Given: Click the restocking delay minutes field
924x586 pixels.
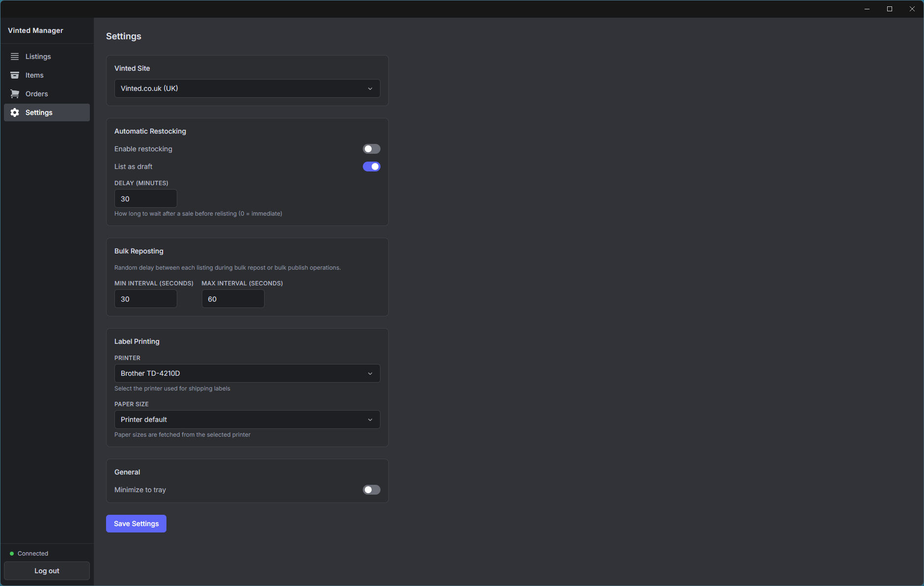Looking at the screenshot, I should (x=145, y=198).
